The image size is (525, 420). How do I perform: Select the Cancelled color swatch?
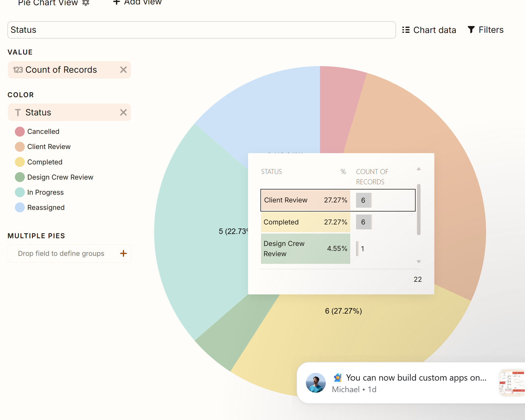[x=20, y=132]
